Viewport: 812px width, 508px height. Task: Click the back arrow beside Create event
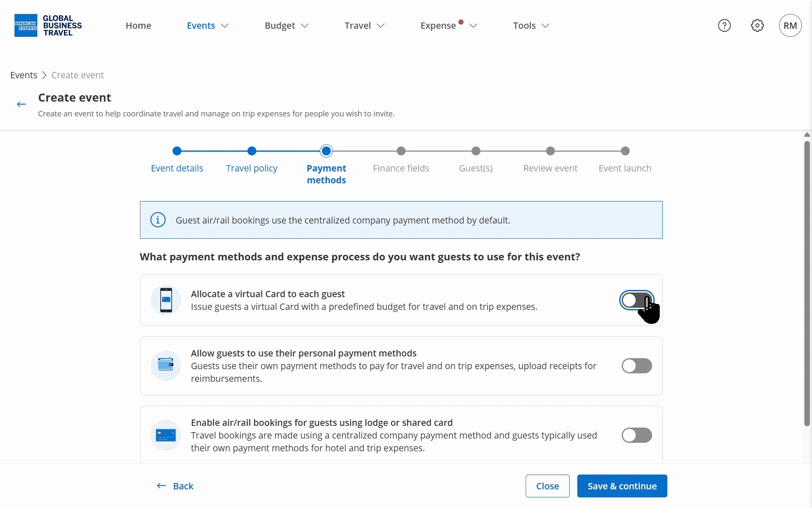[22, 104]
